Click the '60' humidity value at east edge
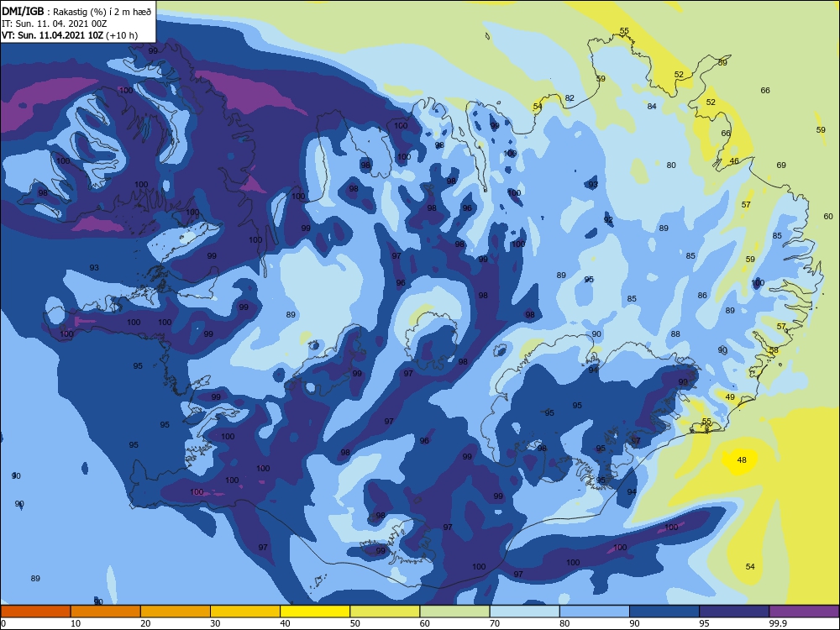This screenshot has height=630, width=840. pyautogui.click(x=828, y=217)
